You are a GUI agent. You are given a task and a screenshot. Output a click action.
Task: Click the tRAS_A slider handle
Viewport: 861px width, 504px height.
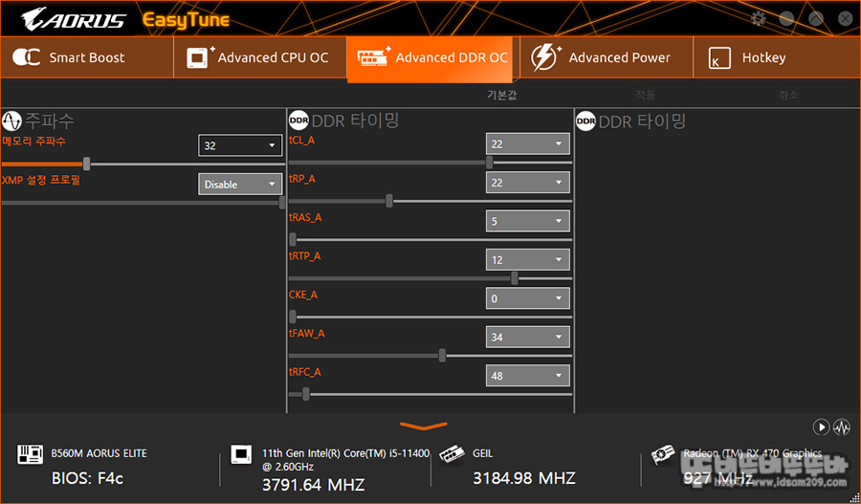point(293,239)
